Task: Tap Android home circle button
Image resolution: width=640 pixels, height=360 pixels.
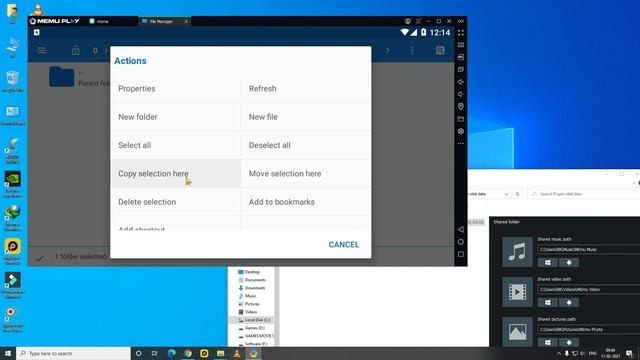Action: pyautogui.click(x=461, y=242)
